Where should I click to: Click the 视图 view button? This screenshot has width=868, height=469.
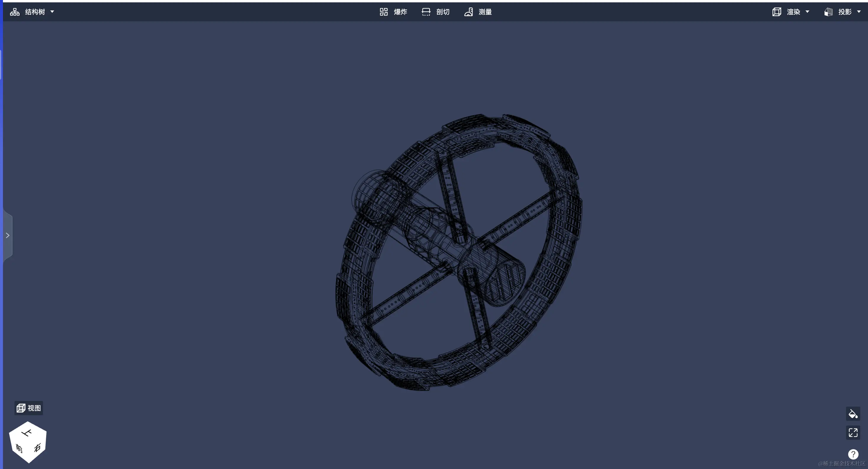(29, 408)
